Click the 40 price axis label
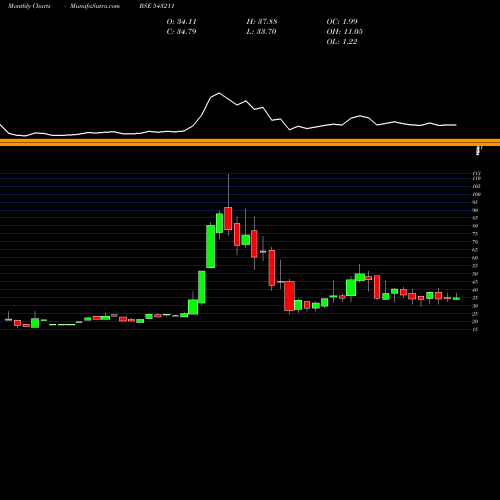 click(x=475, y=290)
